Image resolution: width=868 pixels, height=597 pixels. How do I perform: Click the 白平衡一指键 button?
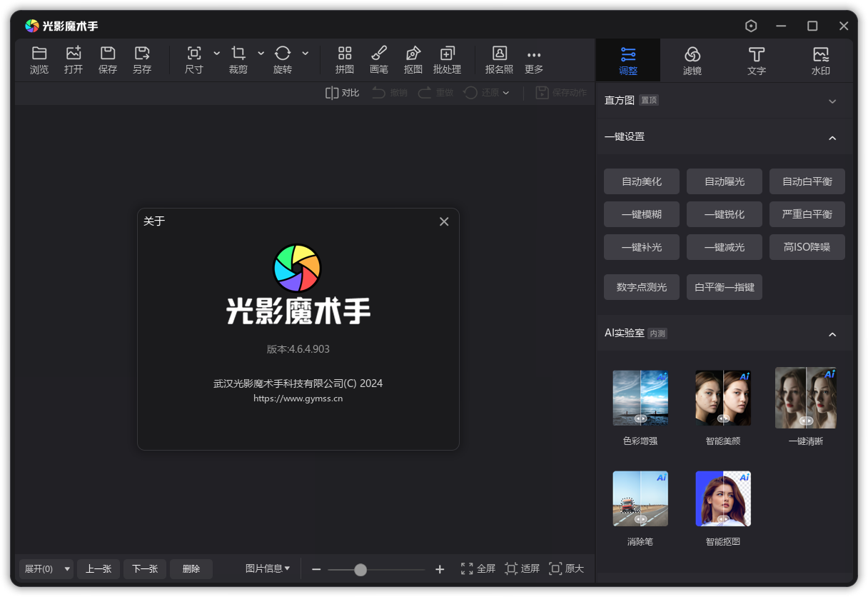pyautogui.click(x=725, y=287)
